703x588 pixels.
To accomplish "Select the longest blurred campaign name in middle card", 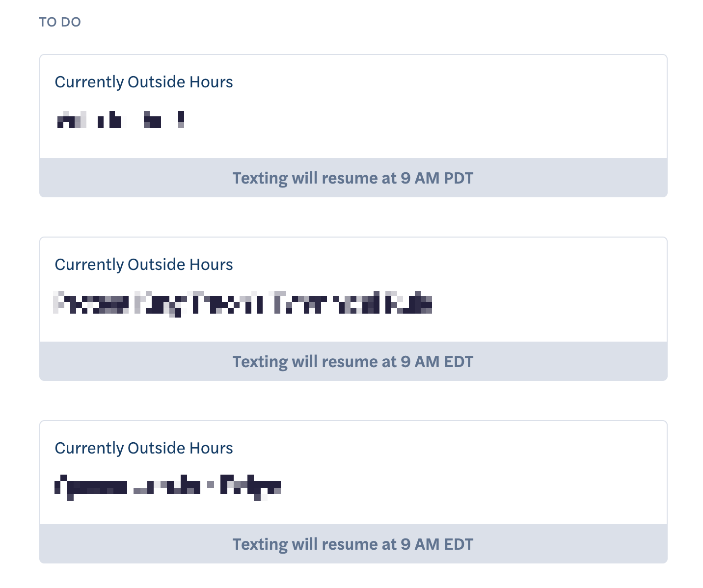I will 243,303.
